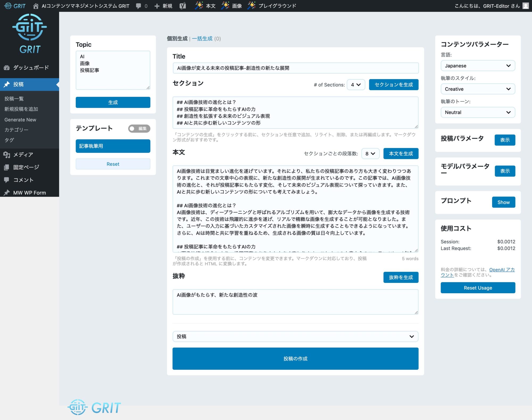Switch to the 一括生成 tab
This screenshot has width=532, height=420.
coord(202,39)
